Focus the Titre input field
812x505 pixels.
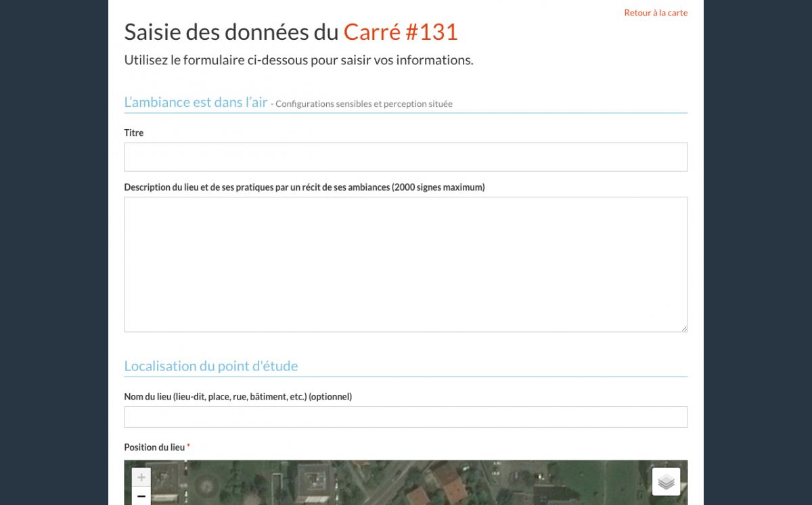tap(405, 157)
